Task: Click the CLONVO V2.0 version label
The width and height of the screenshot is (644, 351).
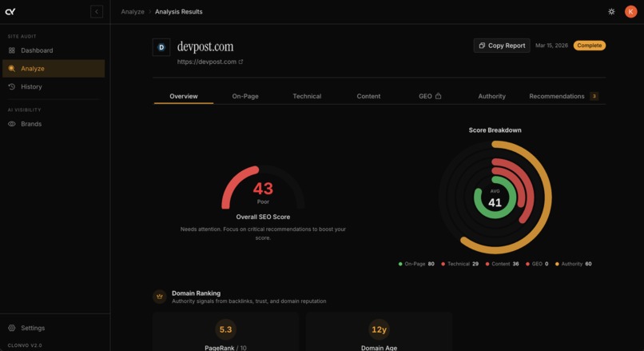Action: tap(25, 345)
